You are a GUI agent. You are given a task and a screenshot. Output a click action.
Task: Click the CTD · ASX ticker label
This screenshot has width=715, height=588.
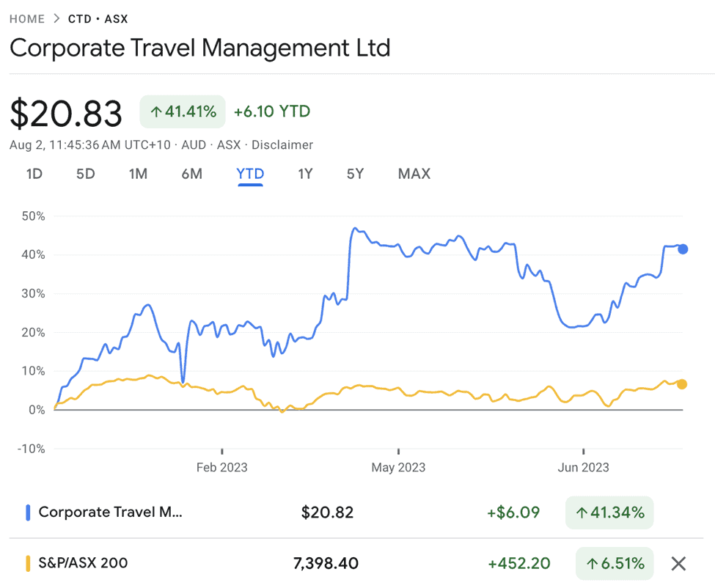coord(98,18)
